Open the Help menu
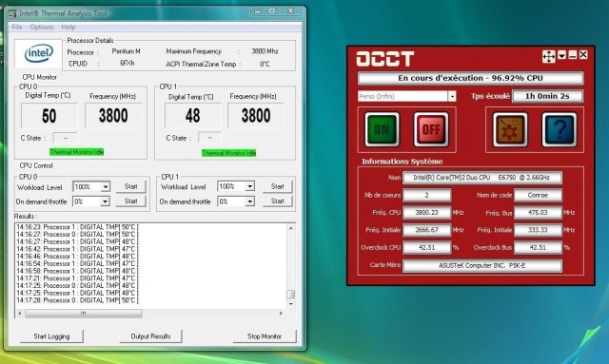The width and height of the screenshot is (609, 364). click(x=68, y=27)
